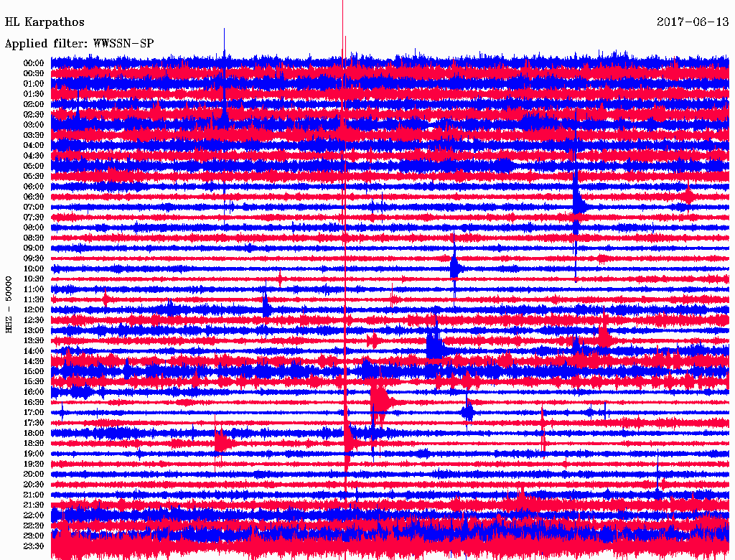Select the 12:00 time label

(34, 310)
